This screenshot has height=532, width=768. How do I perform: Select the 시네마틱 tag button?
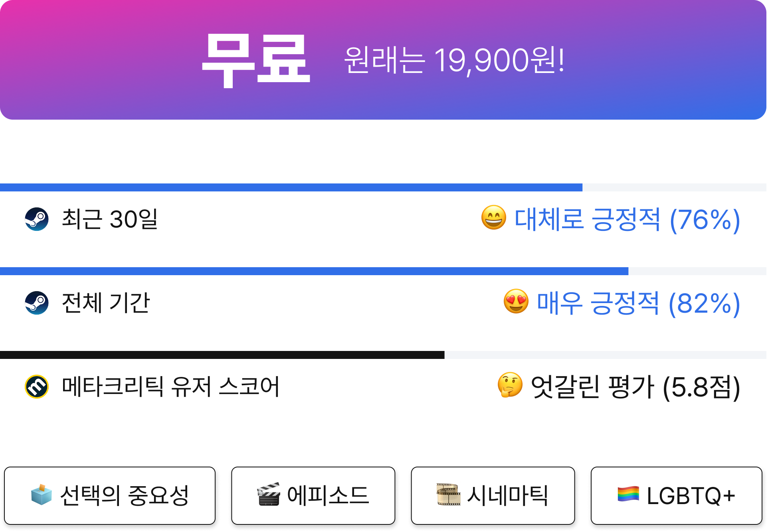point(493,495)
